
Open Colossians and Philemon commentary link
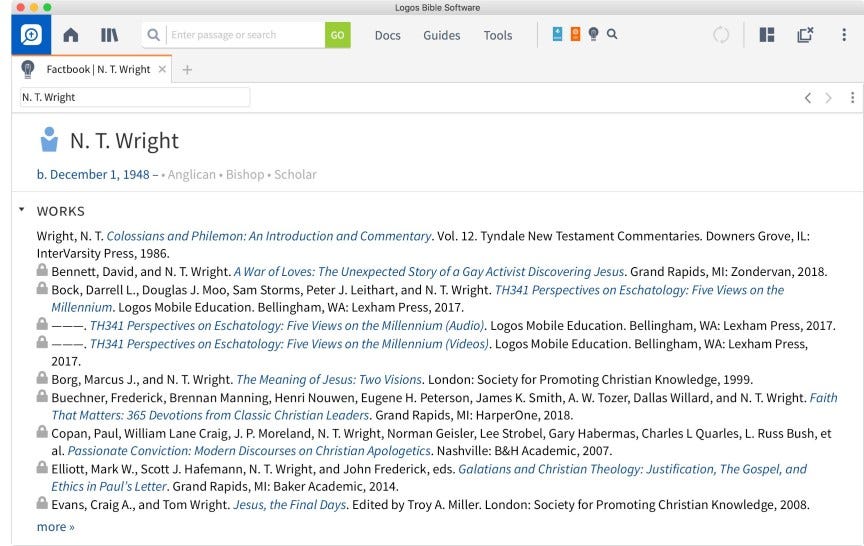click(269, 236)
